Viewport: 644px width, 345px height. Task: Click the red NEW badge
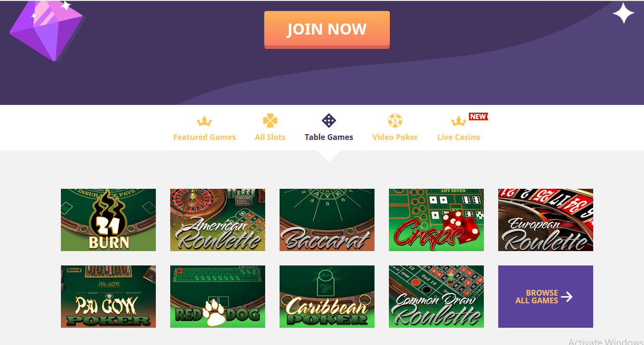(478, 116)
